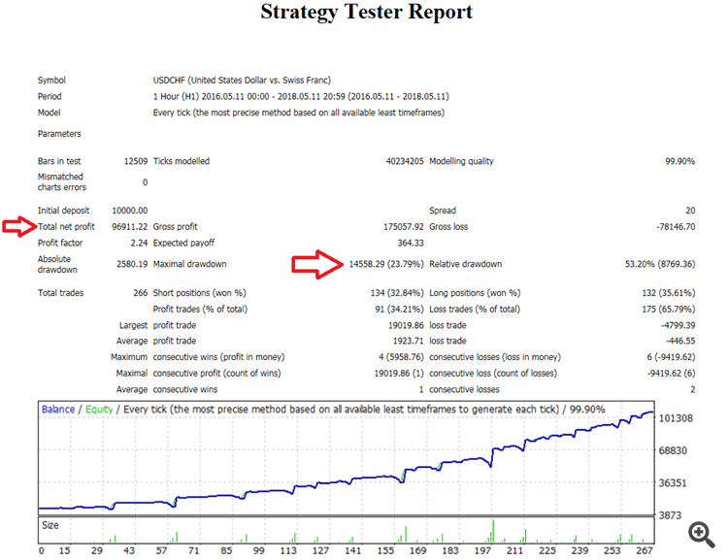Click consecutive wins value 4 (5958.76)
728x560 pixels.
(x=401, y=357)
